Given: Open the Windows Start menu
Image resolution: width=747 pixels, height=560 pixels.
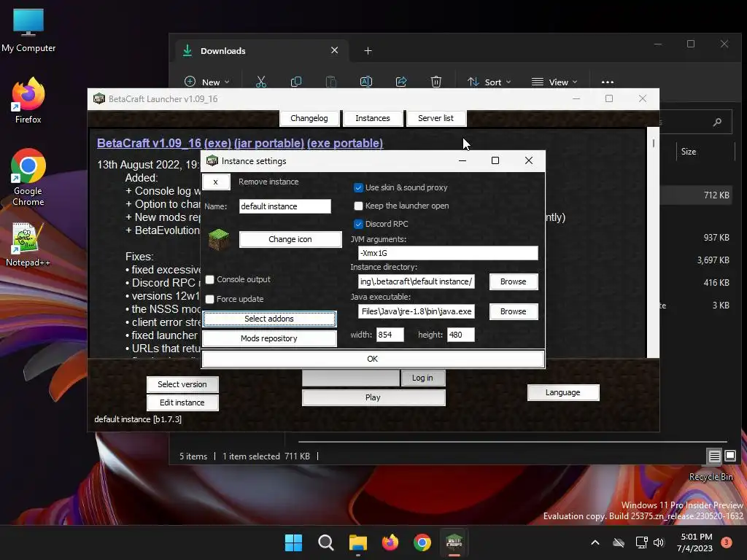Looking at the screenshot, I should [293, 542].
